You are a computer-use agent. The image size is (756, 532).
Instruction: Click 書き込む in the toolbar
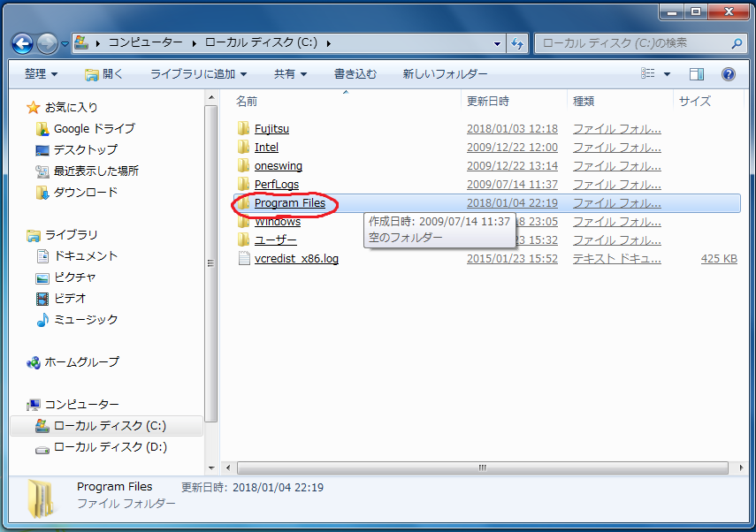tap(355, 73)
